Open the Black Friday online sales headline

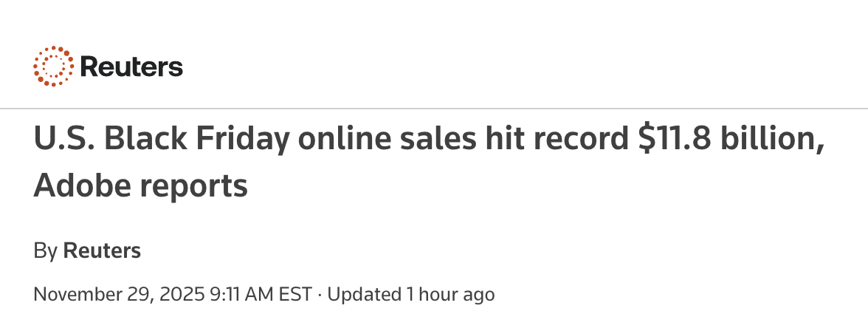pos(429,161)
